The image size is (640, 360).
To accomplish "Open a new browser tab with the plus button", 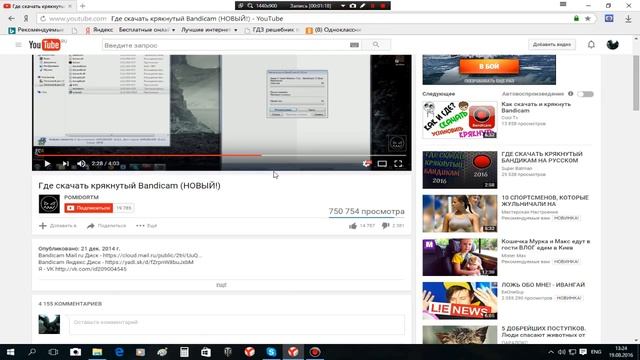I will pos(82,6).
